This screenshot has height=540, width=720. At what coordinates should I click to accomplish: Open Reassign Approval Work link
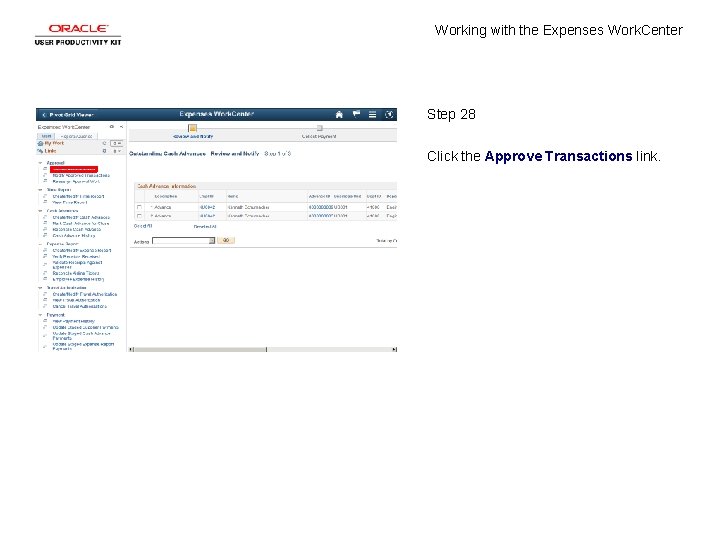click(x=76, y=181)
